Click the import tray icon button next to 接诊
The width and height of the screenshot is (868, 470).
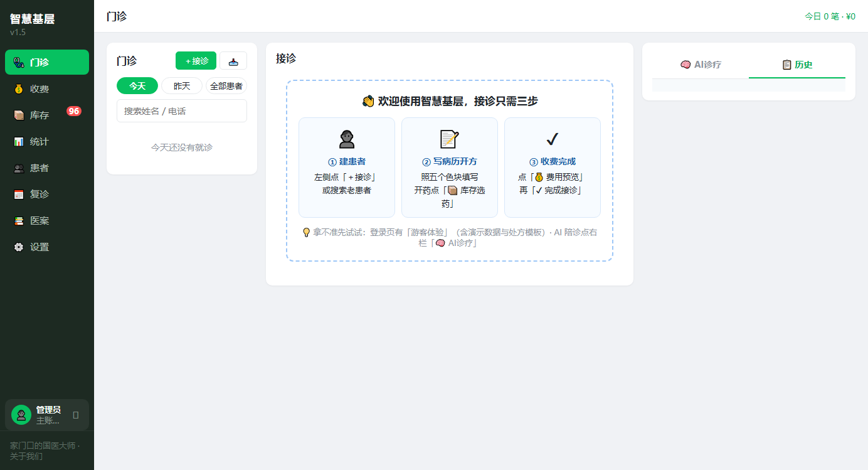[233, 61]
